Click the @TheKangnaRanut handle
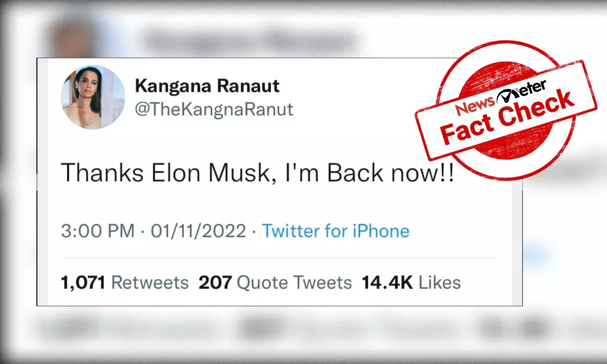Viewport: 607px width, 364px height. point(214,109)
